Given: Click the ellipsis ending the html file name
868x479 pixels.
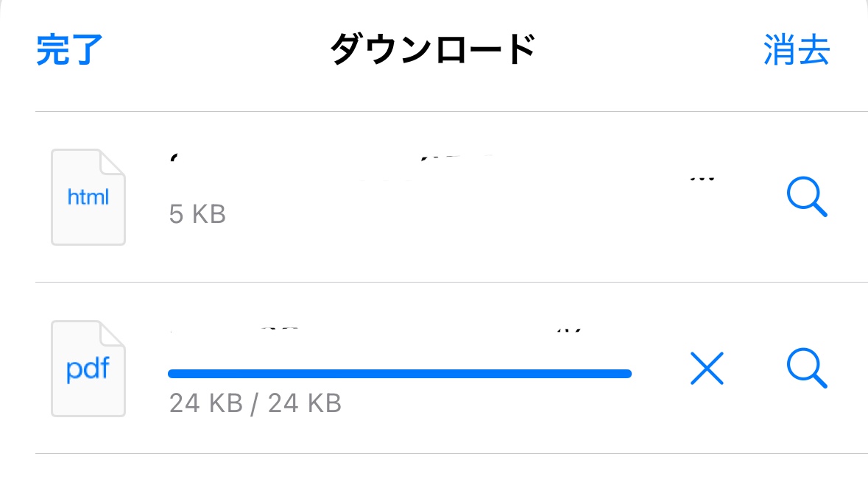Looking at the screenshot, I should pos(702,179).
